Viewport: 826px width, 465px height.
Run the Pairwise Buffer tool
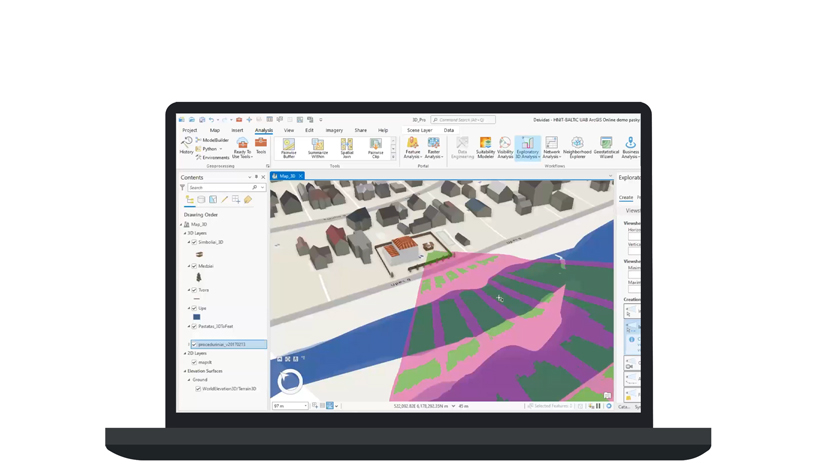289,149
